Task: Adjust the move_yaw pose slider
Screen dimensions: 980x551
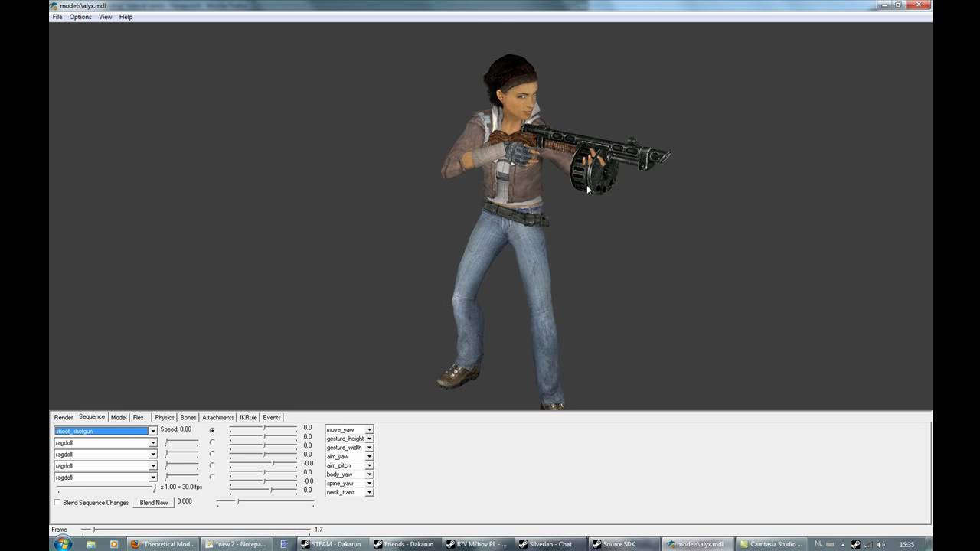Action: pos(263,428)
